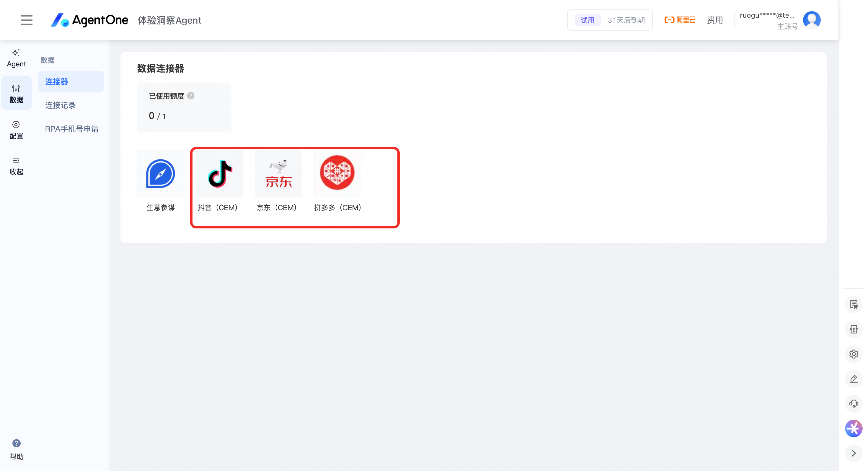Open the 费用 link

pyautogui.click(x=715, y=20)
